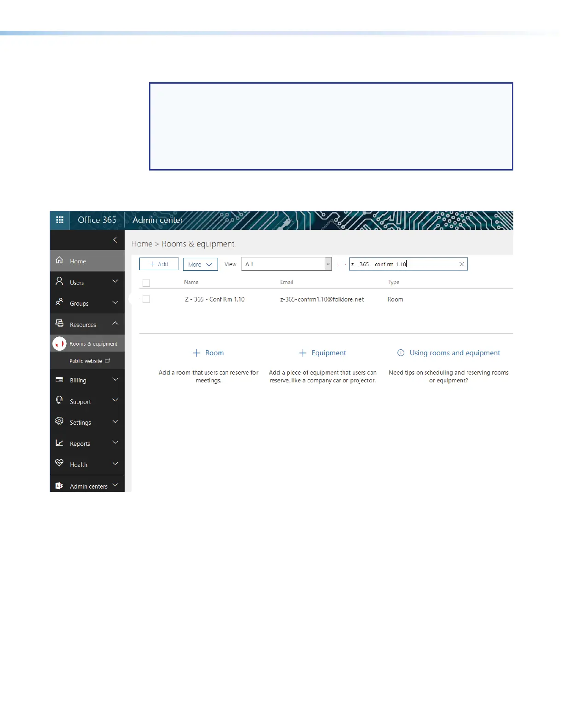Viewport: 563px width, 728px height.
Task: Click the z-365-confrm1.10@folklore.net email
Action: point(322,299)
